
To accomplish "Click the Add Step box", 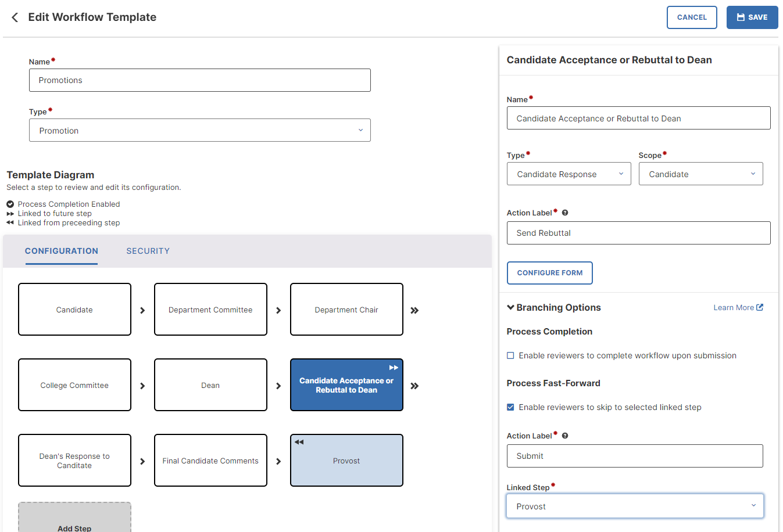I will click(74, 517).
